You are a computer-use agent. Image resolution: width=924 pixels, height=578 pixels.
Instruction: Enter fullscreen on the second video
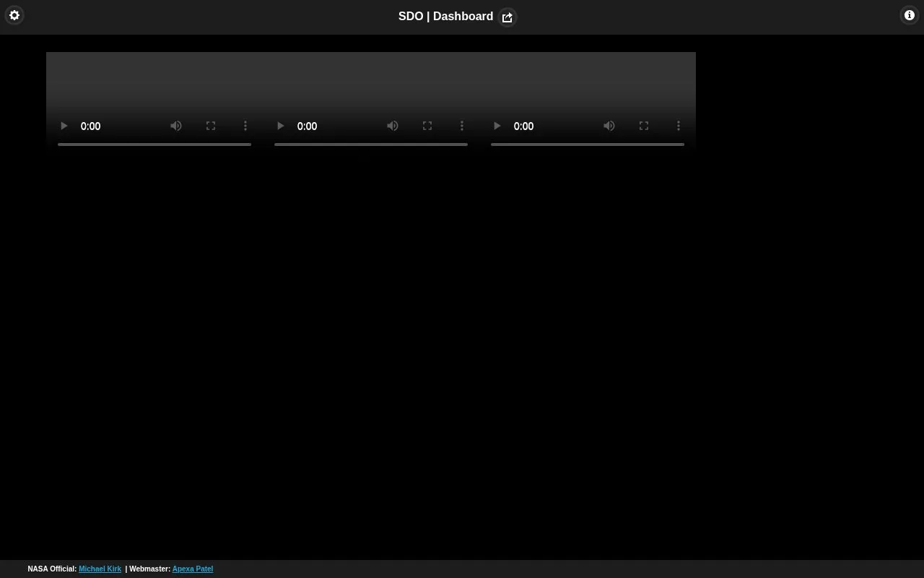(427, 126)
